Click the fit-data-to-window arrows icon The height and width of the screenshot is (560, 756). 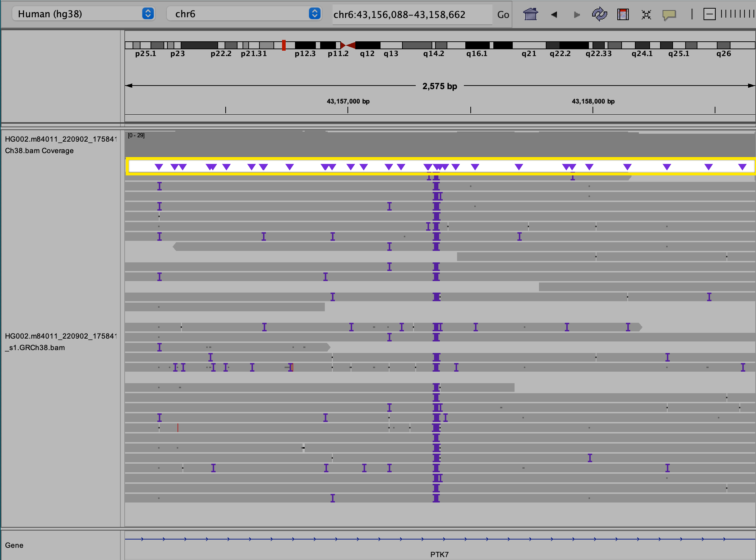point(646,15)
